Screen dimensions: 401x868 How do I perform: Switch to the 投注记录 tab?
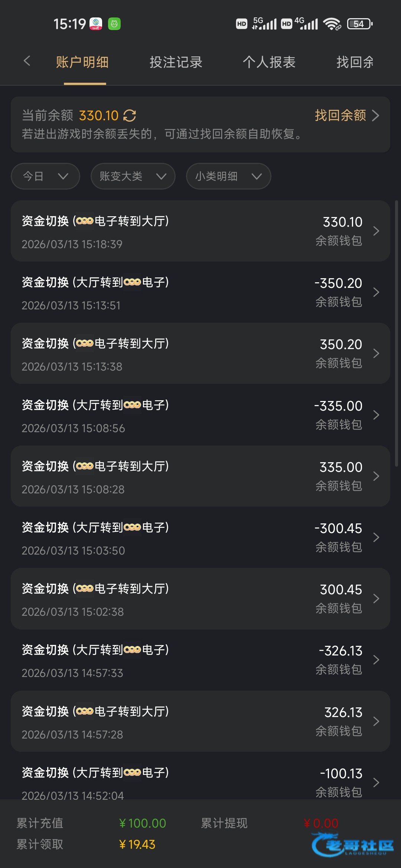coord(176,62)
